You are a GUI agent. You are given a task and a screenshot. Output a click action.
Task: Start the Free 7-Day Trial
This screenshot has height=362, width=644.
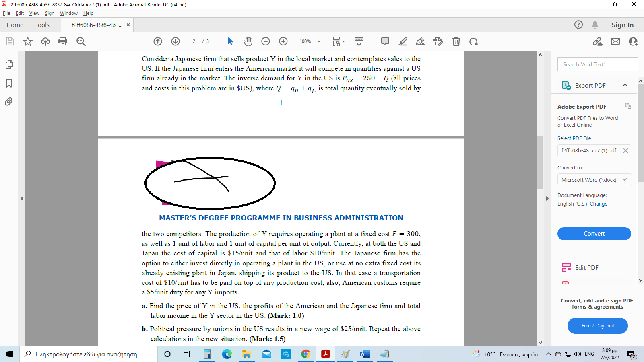tap(597, 326)
